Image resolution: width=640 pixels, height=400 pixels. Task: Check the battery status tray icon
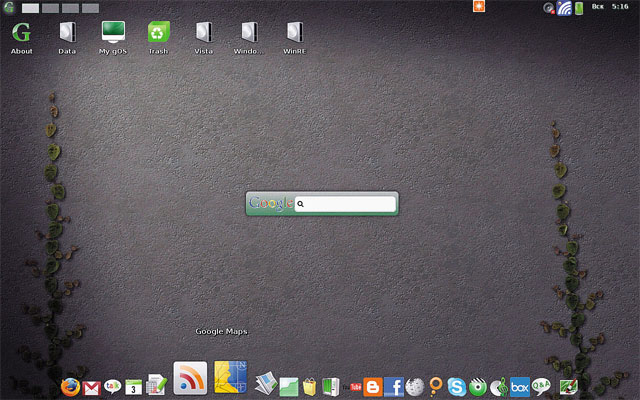tap(579, 8)
